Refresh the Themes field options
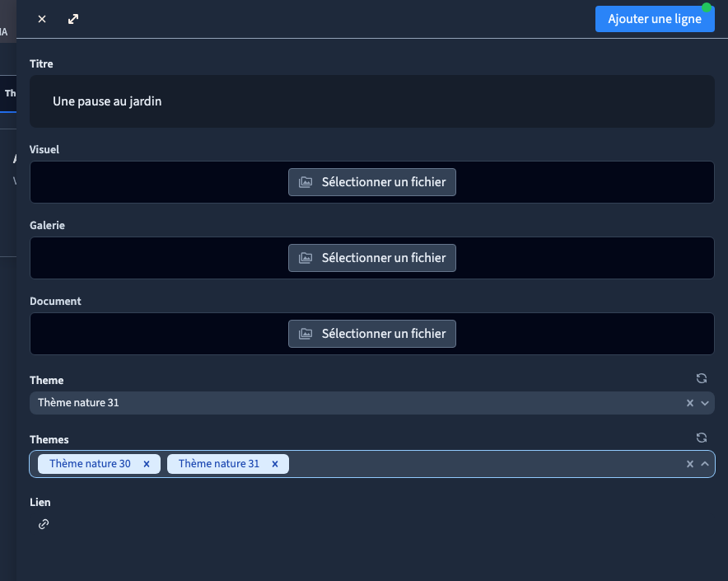Image resolution: width=728 pixels, height=581 pixels. click(702, 438)
